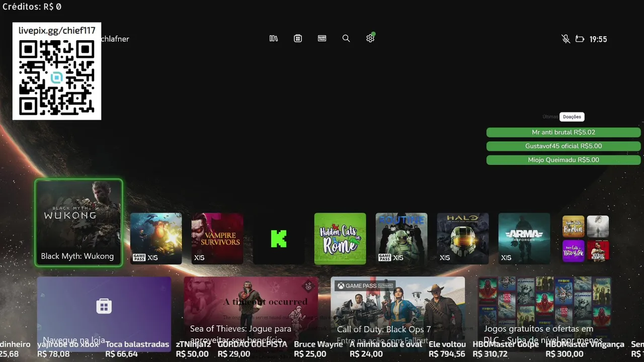
Task: Launch Halo Master Chief Collection tile
Action: pos(463,238)
